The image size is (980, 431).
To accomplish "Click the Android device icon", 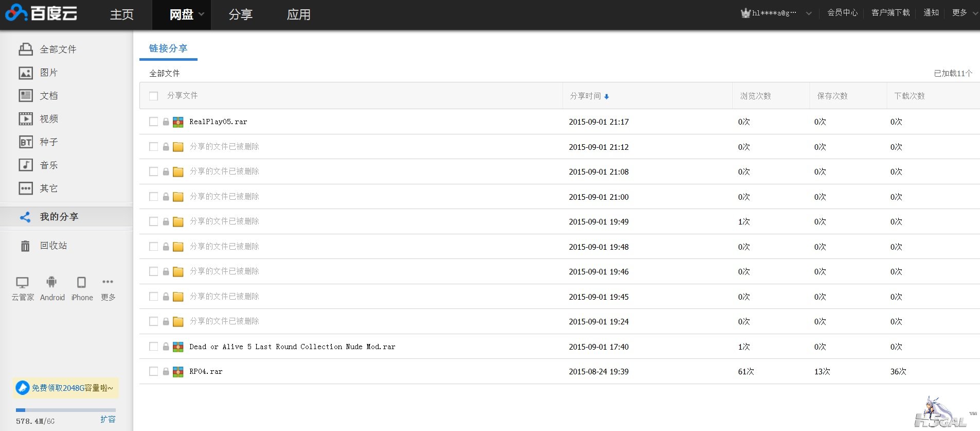I will (51, 282).
